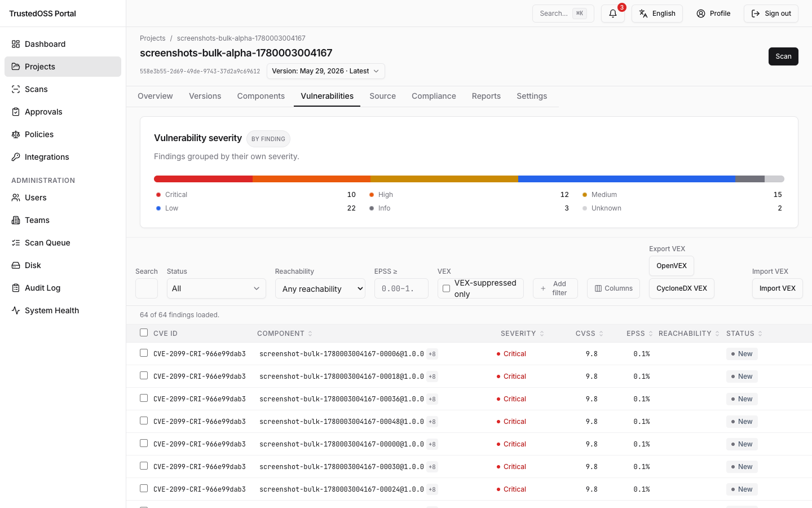Check the row for component 00000@1.0.0
The image size is (812, 508).
click(x=144, y=443)
